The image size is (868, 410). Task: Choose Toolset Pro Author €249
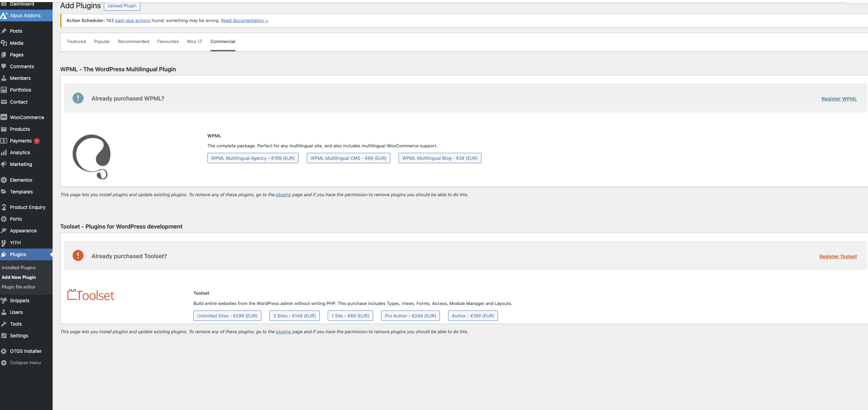[410, 316]
